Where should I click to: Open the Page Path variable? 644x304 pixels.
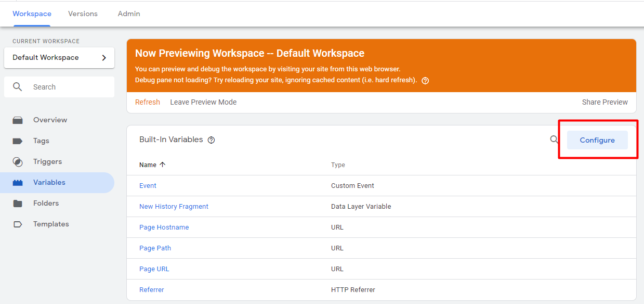(155, 248)
